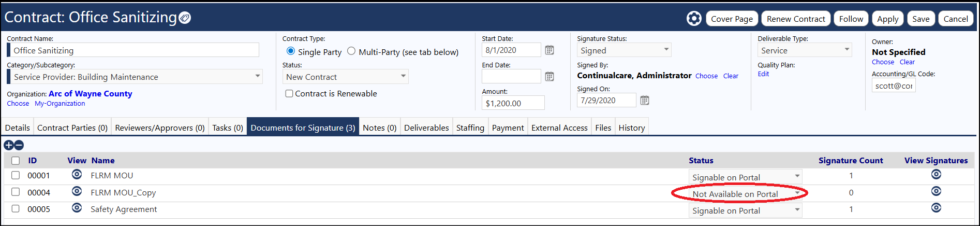Click the minus icon to remove a document

tap(19, 145)
